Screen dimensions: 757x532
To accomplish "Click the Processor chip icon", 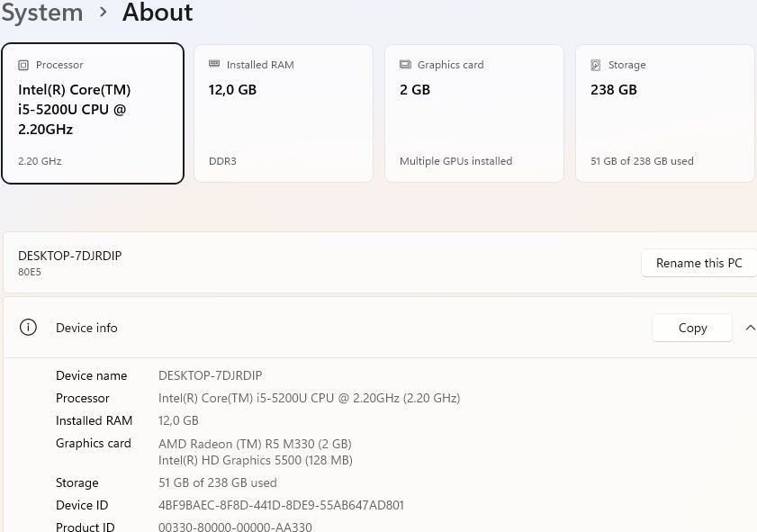I will click(23, 65).
